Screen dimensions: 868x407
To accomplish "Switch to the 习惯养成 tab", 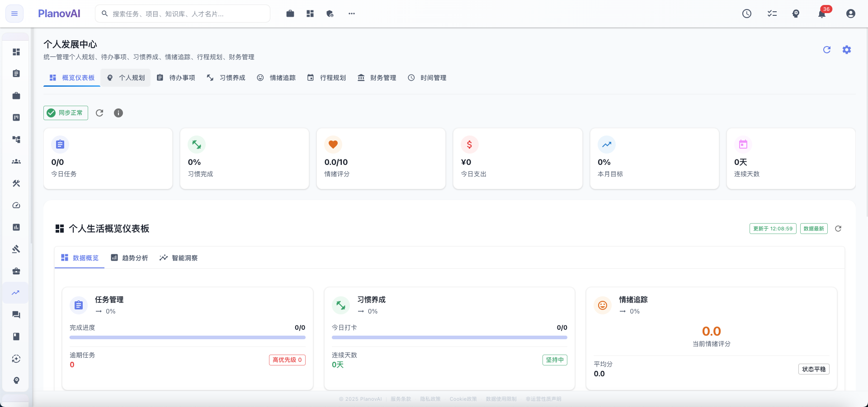I will [226, 78].
